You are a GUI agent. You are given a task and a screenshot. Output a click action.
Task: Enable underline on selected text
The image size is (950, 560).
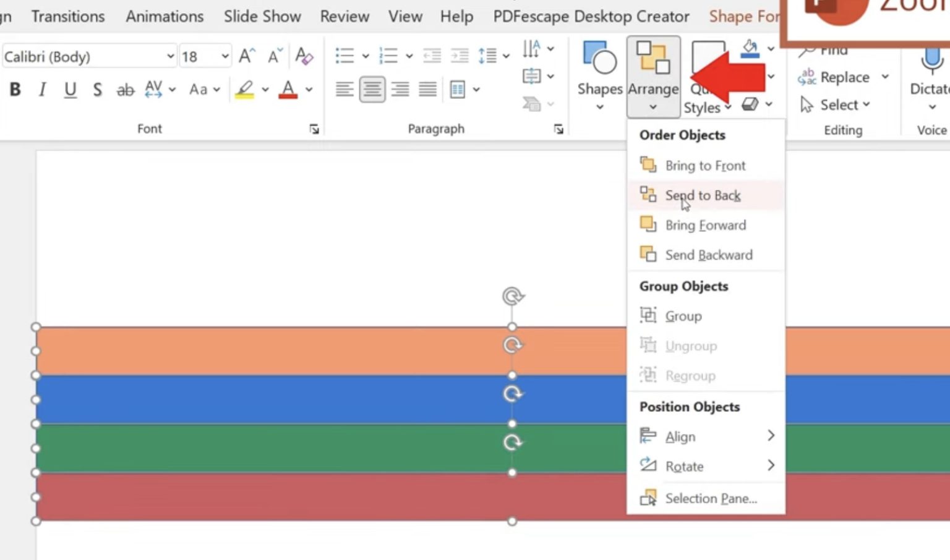(69, 89)
